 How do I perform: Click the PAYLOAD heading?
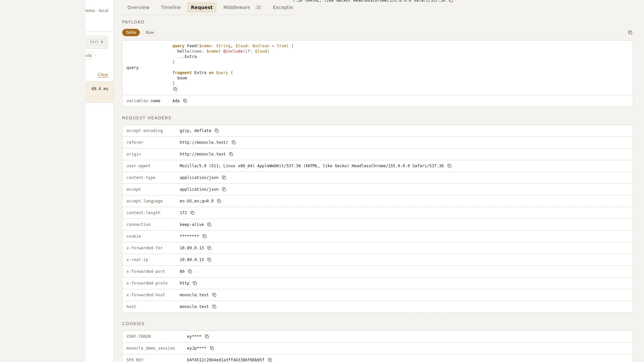[x=133, y=22]
